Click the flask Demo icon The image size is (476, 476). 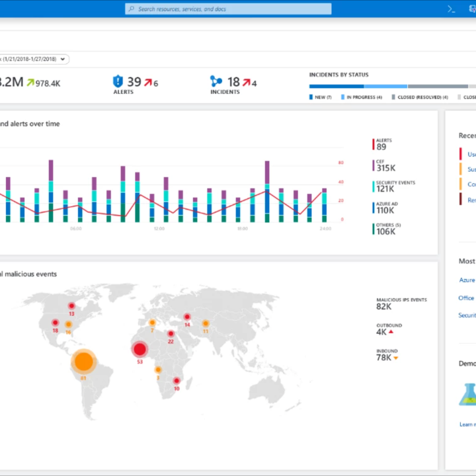pyautogui.click(x=468, y=394)
